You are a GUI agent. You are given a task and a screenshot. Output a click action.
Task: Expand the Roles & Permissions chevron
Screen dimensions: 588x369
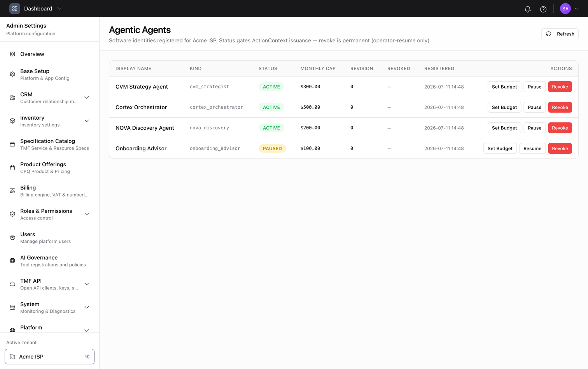(87, 214)
